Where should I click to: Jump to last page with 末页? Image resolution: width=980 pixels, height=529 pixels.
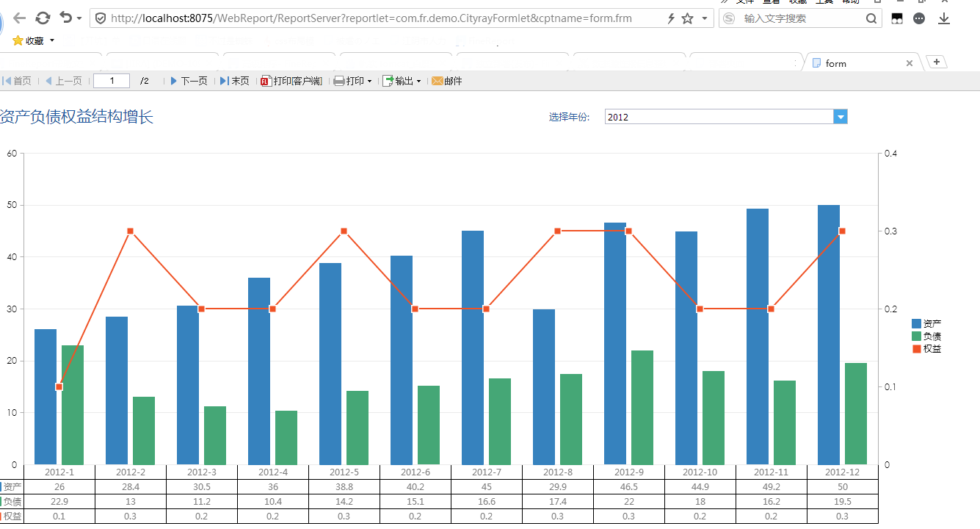tap(235, 81)
